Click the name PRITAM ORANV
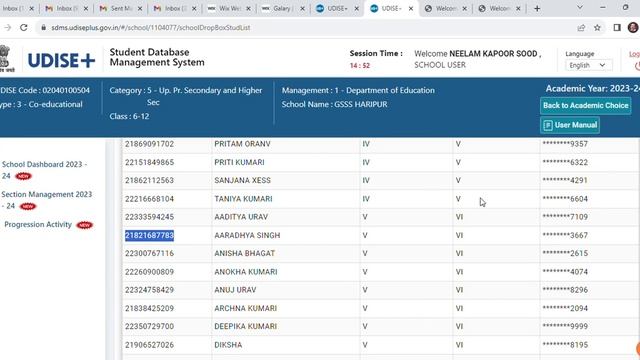The width and height of the screenshot is (640, 360). (242, 144)
